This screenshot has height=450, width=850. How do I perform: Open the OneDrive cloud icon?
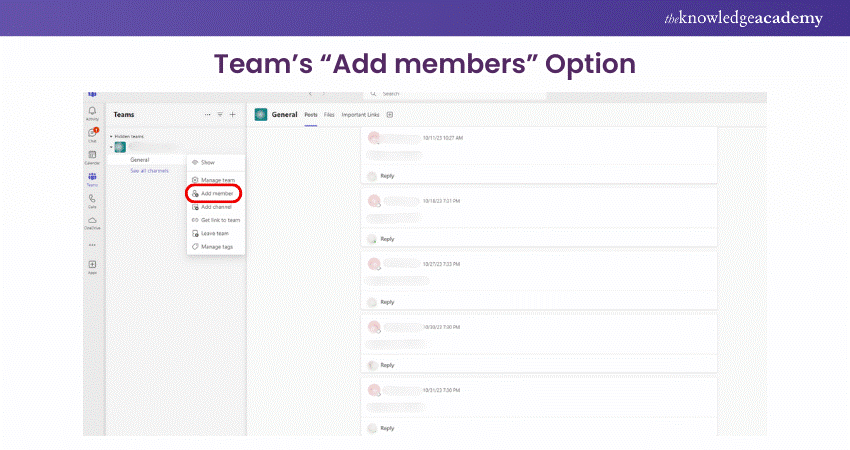(x=92, y=221)
